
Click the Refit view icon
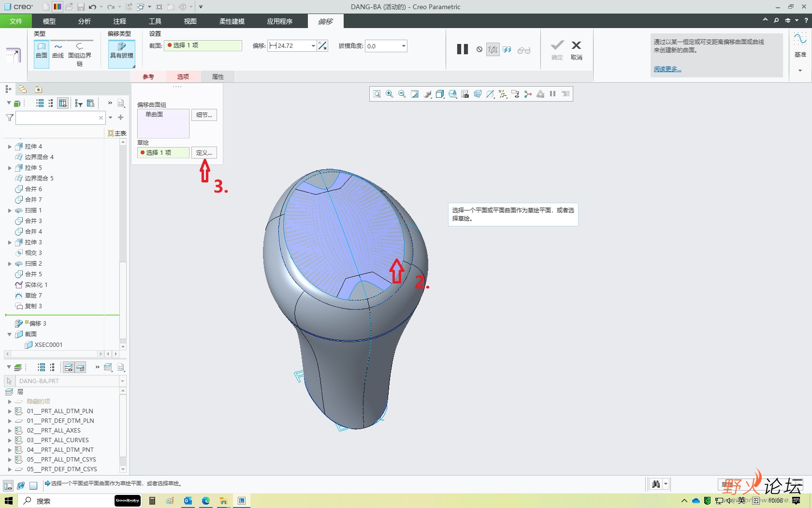377,94
